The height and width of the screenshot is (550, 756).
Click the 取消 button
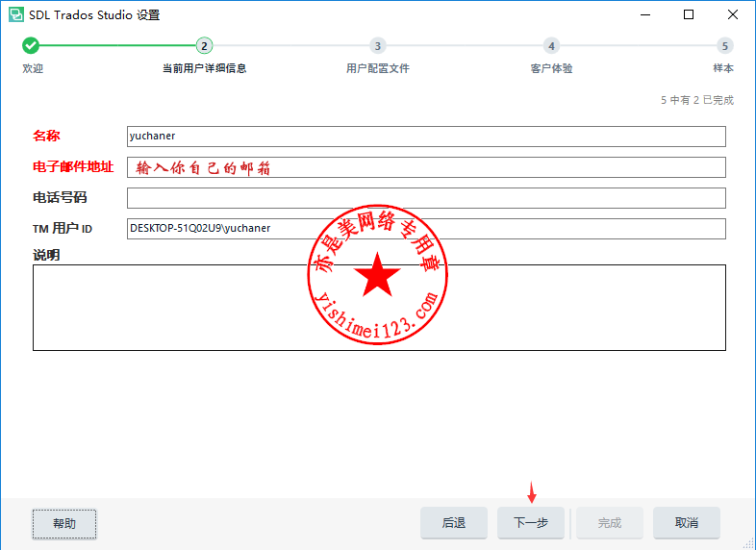click(x=687, y=523)
